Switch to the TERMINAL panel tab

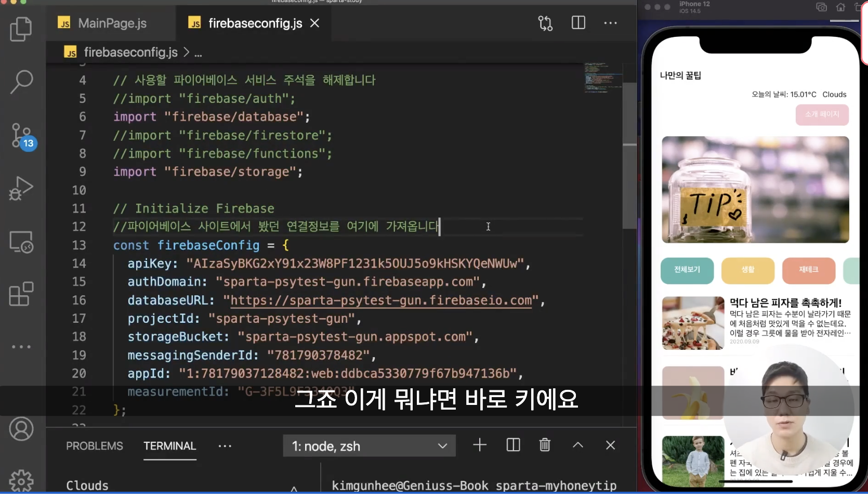pyautogui.click(x=170, y=446)
